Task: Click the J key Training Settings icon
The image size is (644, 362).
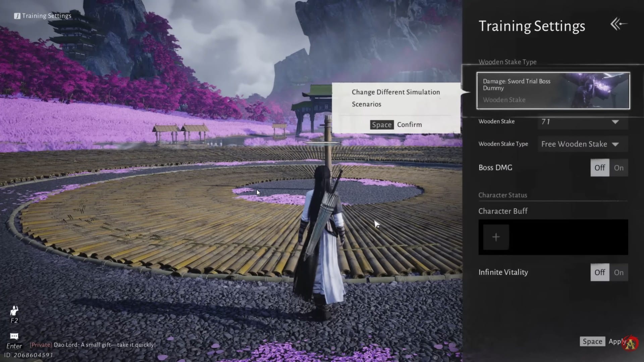Action: coord(17,16)
